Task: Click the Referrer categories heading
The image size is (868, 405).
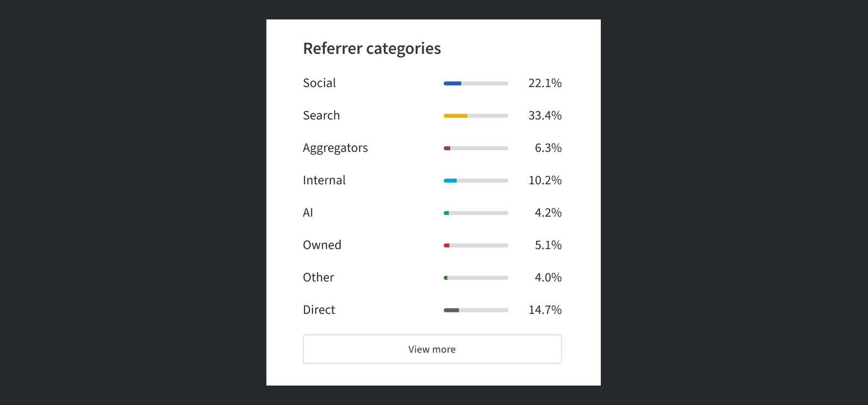Action: [x=372, y=49]
